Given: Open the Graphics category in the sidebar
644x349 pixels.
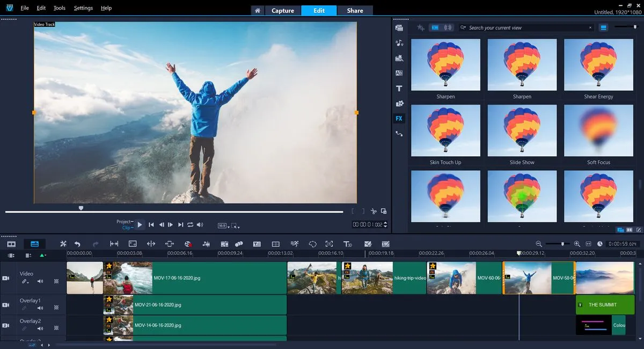Looking at the screenshot, I should [399, 103].
